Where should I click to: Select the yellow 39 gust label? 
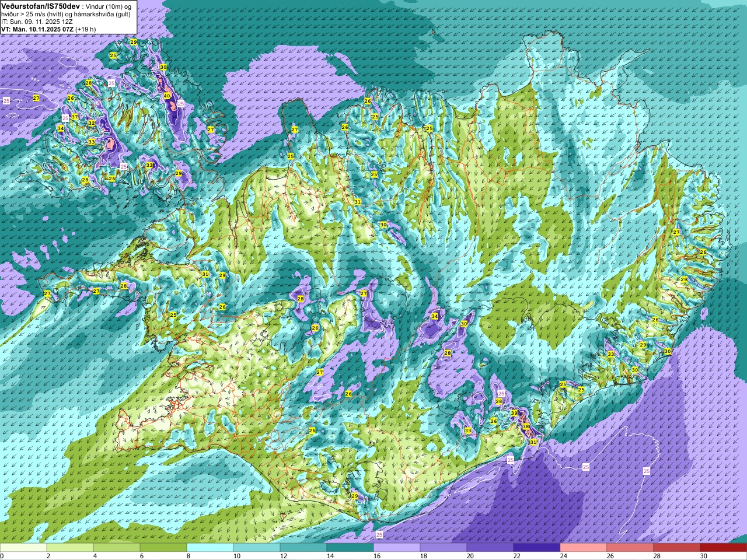pyautogui.click(x=514, y=413)
